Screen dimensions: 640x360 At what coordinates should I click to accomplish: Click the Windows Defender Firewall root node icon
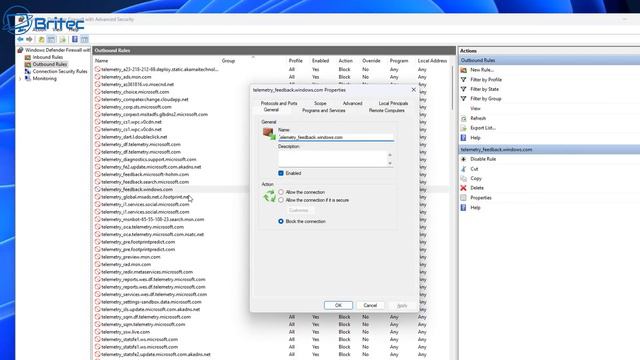click(x=20, y=50)
